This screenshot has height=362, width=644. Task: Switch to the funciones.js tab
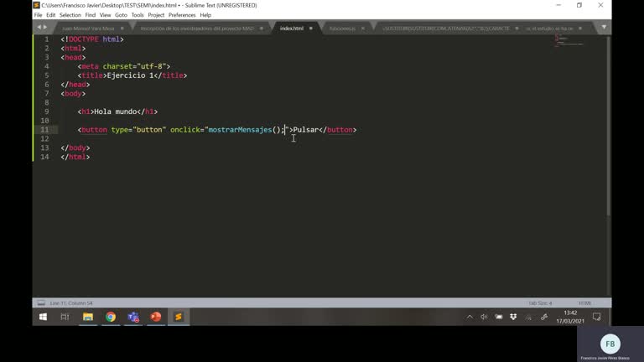click(342, 28)
